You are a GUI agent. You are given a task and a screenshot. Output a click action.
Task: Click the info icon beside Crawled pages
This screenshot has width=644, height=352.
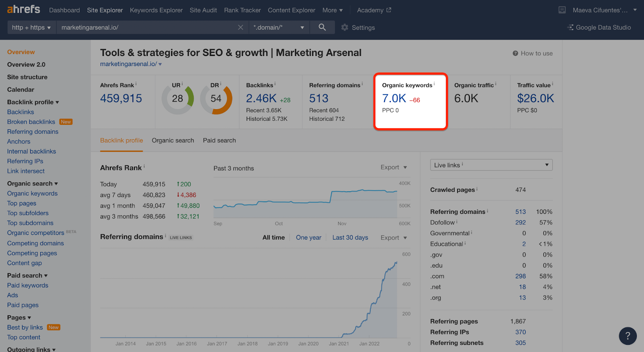(477, 189)
